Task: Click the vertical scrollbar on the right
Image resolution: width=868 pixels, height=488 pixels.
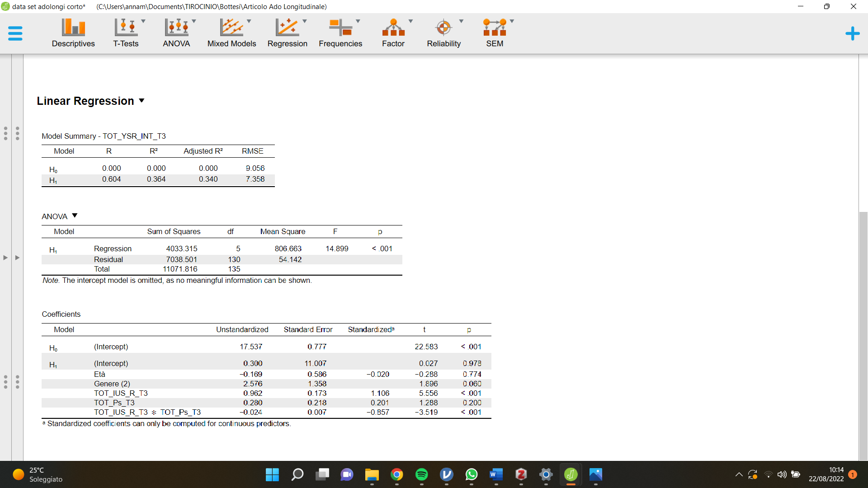Action: [863, 334]
